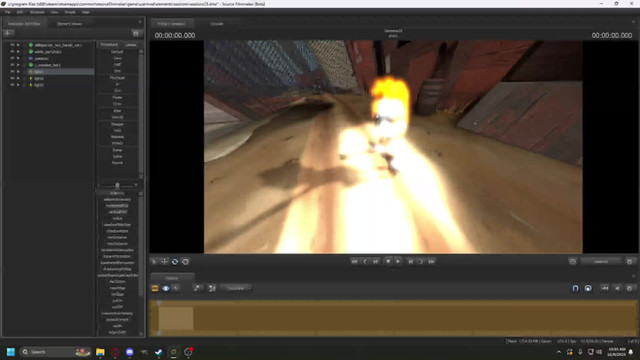This screenshot has width=640, height=360.
Task: Toggle visibility of light3 in the tree
Action: (12, 84)
